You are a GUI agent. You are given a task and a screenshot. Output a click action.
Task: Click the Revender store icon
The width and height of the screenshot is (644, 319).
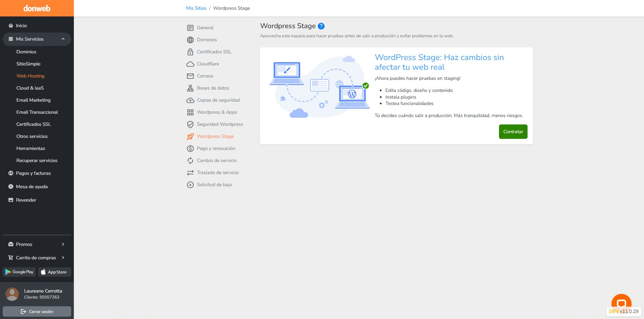tap(11, 200)
